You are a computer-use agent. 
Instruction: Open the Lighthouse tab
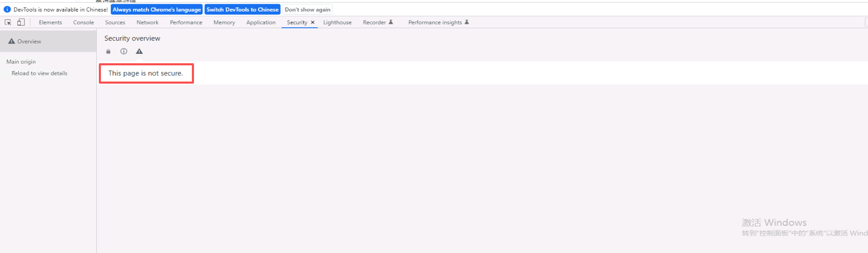[337, 22]
